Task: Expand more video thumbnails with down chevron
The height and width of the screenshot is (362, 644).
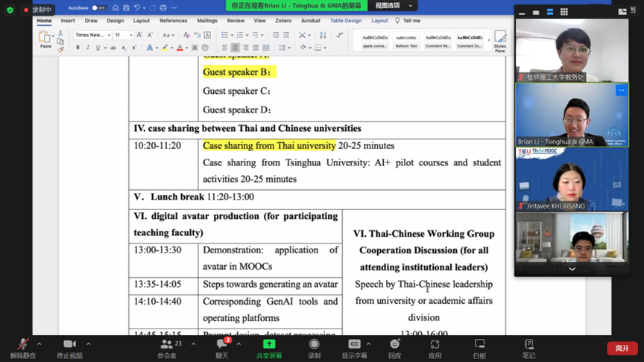Action: click(x=572, y=269)
